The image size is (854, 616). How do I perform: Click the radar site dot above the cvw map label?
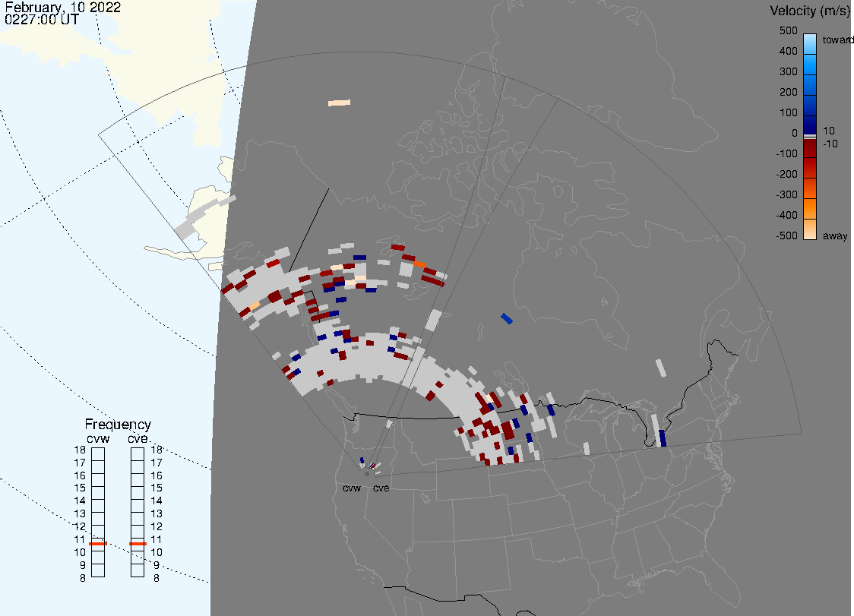tap(367, 474)
